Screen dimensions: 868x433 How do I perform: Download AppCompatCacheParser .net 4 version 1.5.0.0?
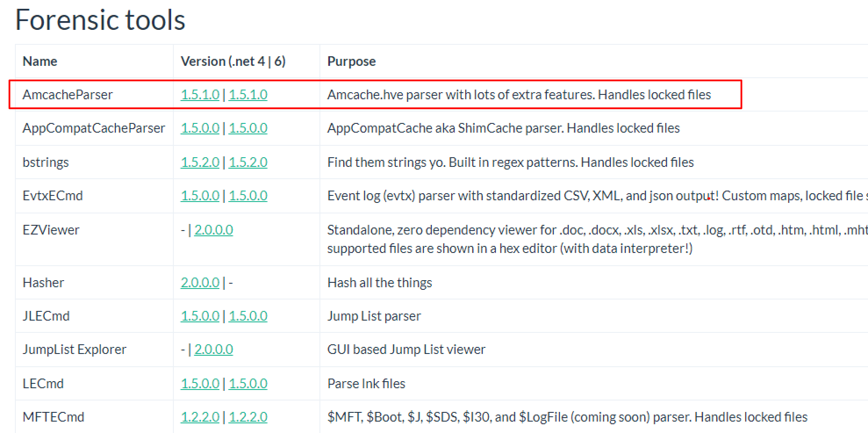(x=200, y=128)
